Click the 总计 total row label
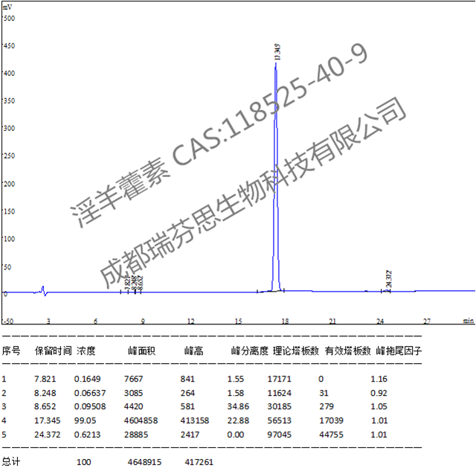The height and width of the screenshot is (468, 476). tap(11, 462)
